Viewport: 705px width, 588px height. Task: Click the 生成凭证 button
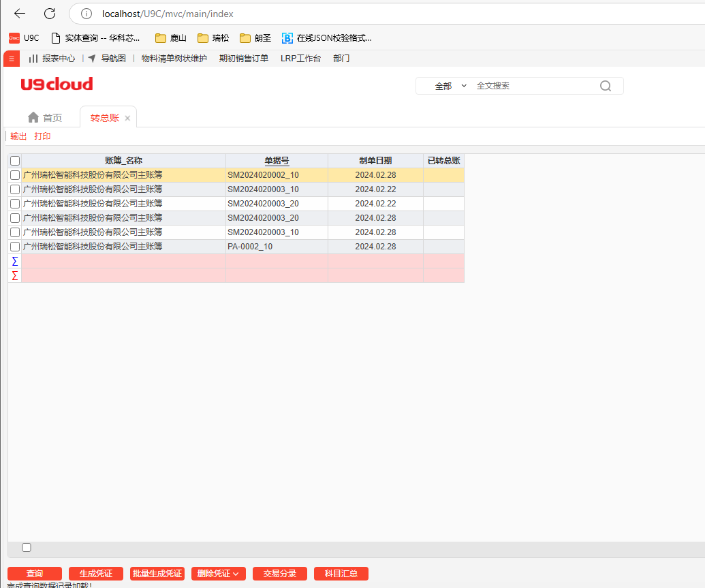pos(95,574)
